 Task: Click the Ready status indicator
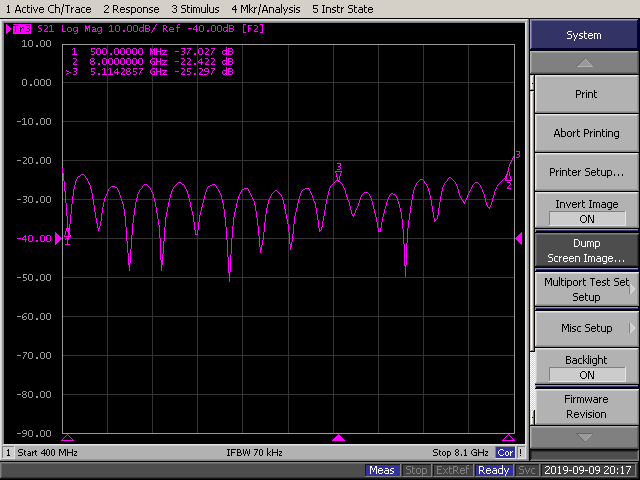(493, 470)
